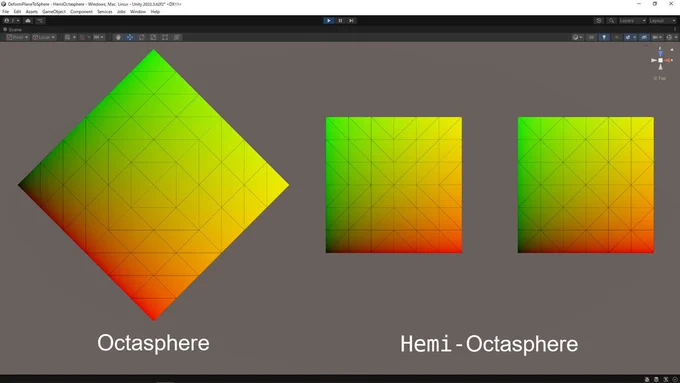Image resolution: width=680 pixels, height=383 pixels.
Task: Toggle the gizmo rotation lock icon
Action: click(x=672, y=50)
